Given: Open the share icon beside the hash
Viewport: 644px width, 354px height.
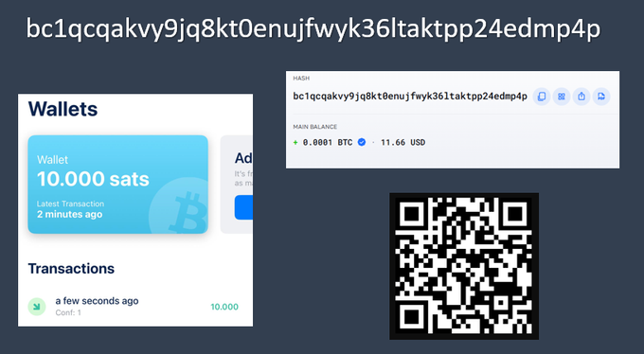Looking at the screenshot, I should pyautogui.click(x=581, y=97).
